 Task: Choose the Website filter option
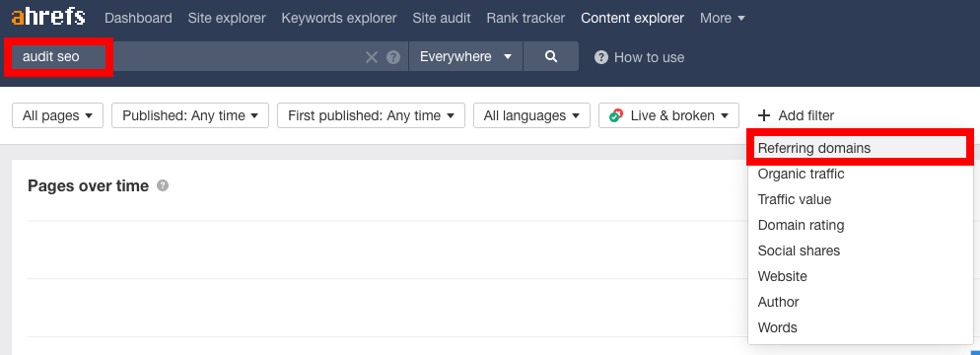point(861,276)
